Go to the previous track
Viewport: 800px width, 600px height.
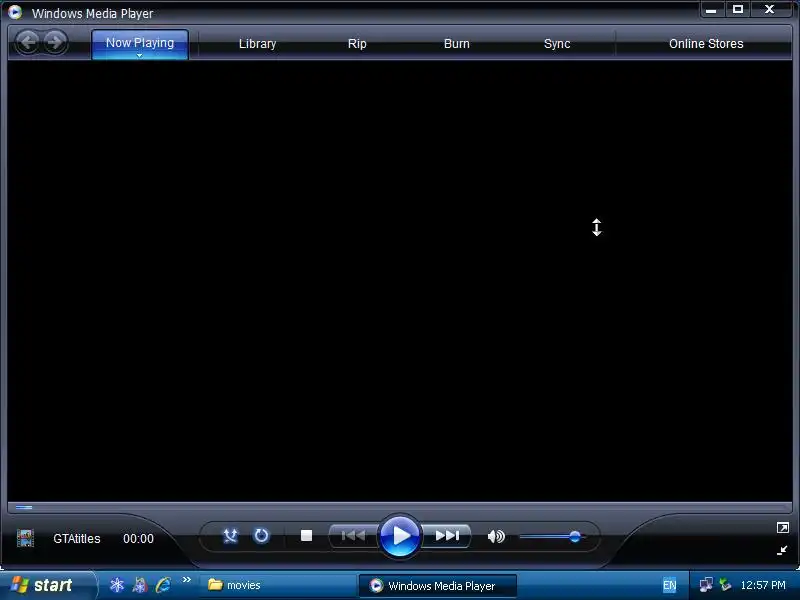354,536
